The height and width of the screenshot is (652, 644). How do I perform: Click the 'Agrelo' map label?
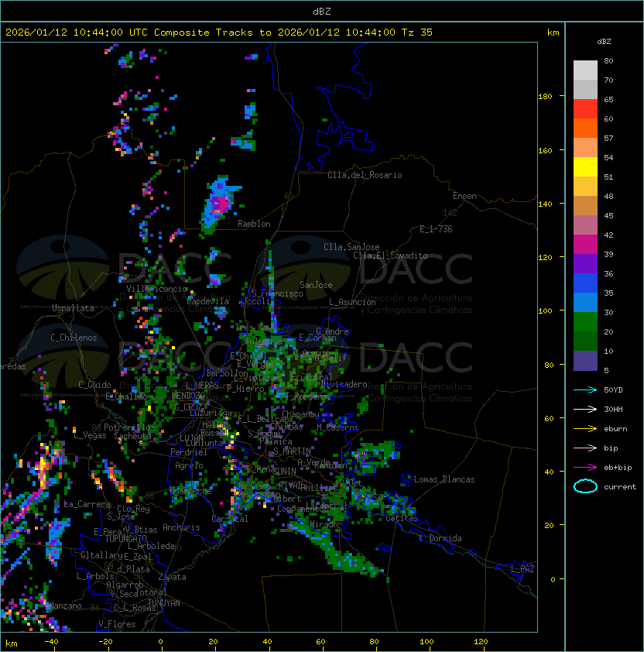pos(189,465)
